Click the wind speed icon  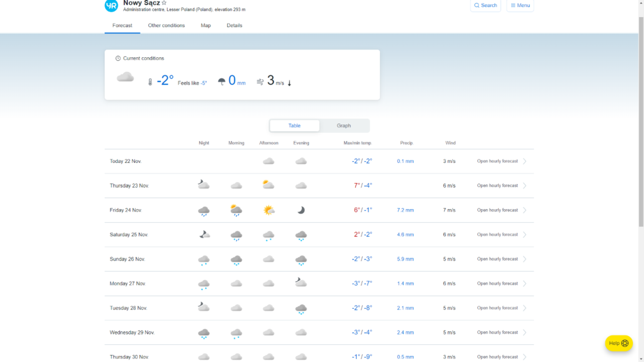(260, 82)
